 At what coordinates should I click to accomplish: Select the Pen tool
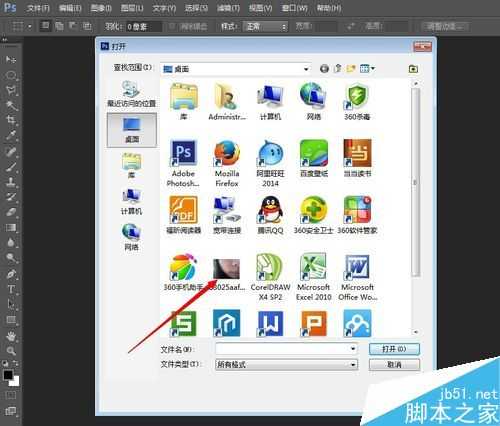coord(11,274)
